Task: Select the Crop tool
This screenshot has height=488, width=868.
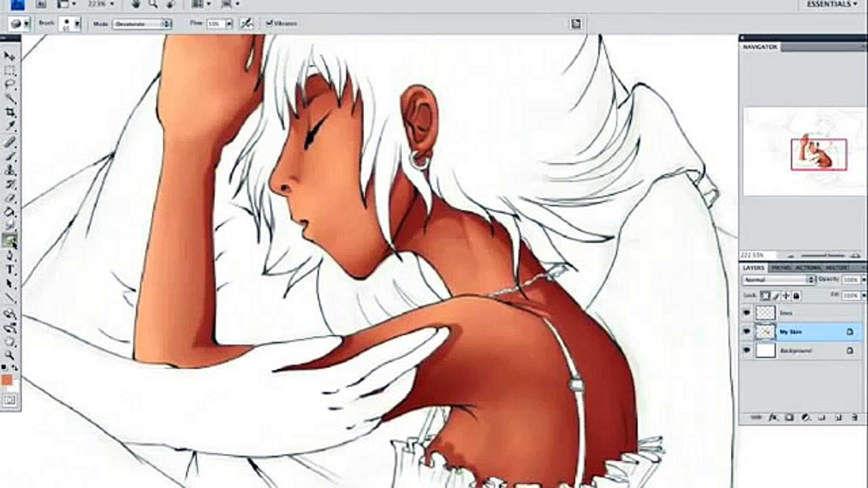Action: [9, 113]
